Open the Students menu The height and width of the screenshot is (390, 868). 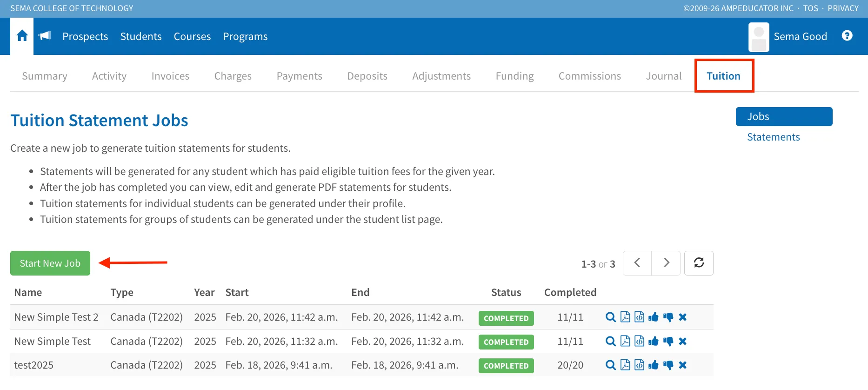point(141,36)
